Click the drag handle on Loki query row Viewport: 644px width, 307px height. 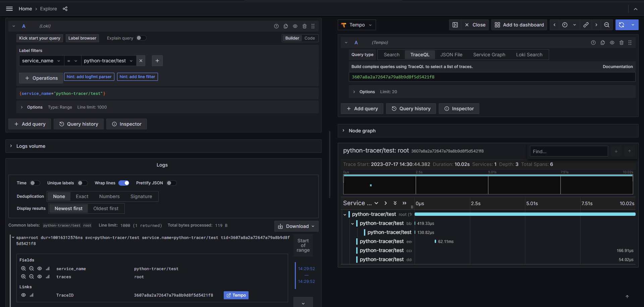point(313,26)
